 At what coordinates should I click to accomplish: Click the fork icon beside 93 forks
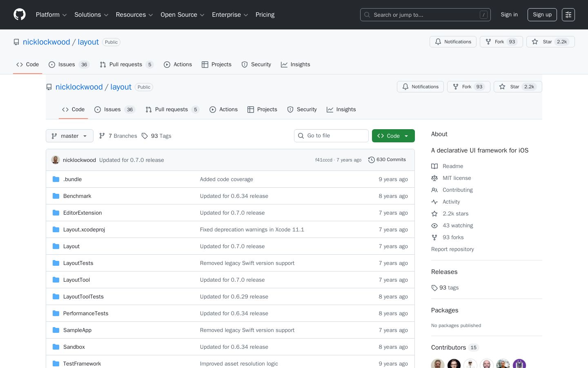[x=434, y=238]
